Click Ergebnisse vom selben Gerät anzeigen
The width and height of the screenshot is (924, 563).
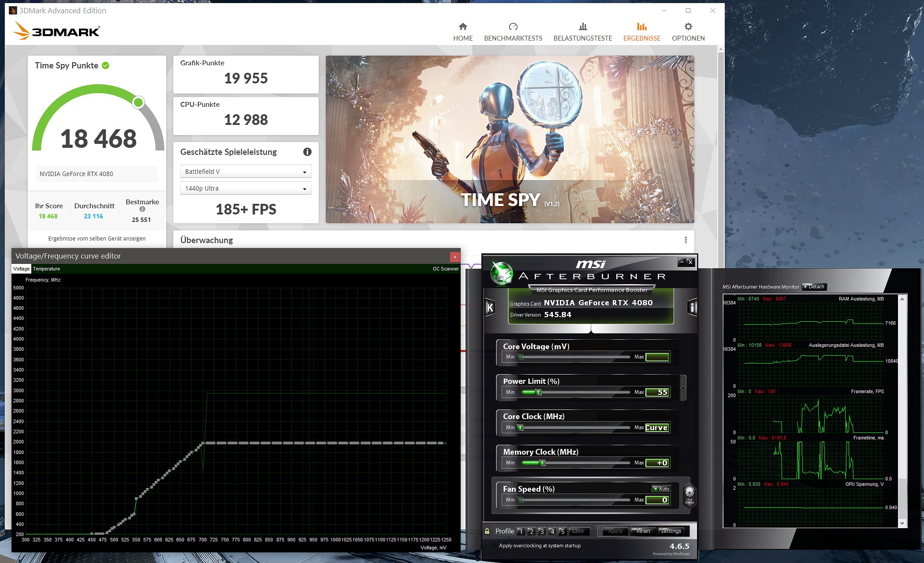tap(97, 238)
